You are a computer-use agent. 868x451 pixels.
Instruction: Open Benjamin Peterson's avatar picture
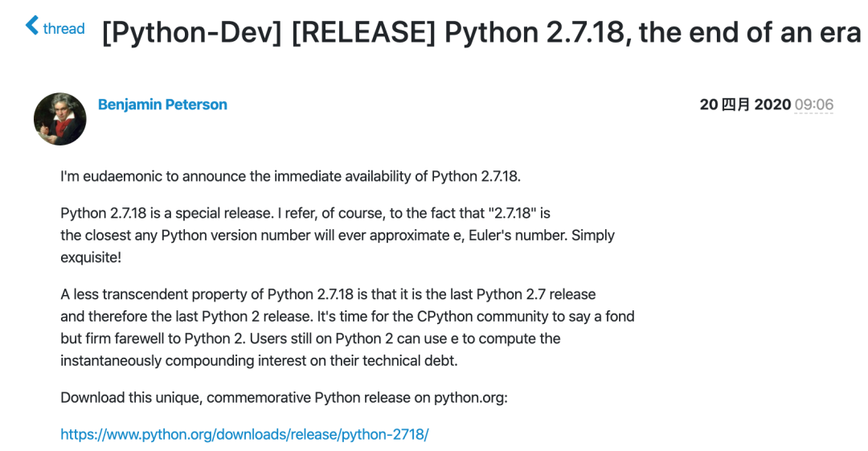click(x=59, y=118)
